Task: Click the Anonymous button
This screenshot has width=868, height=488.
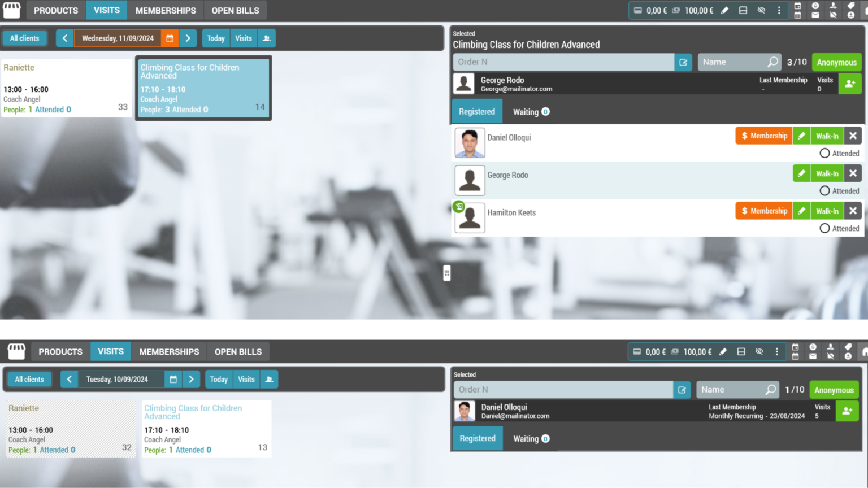Action: [836, 62]
